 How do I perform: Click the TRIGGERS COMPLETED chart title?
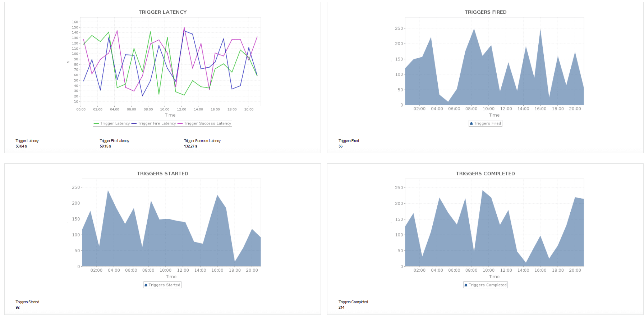coord(486,173)
